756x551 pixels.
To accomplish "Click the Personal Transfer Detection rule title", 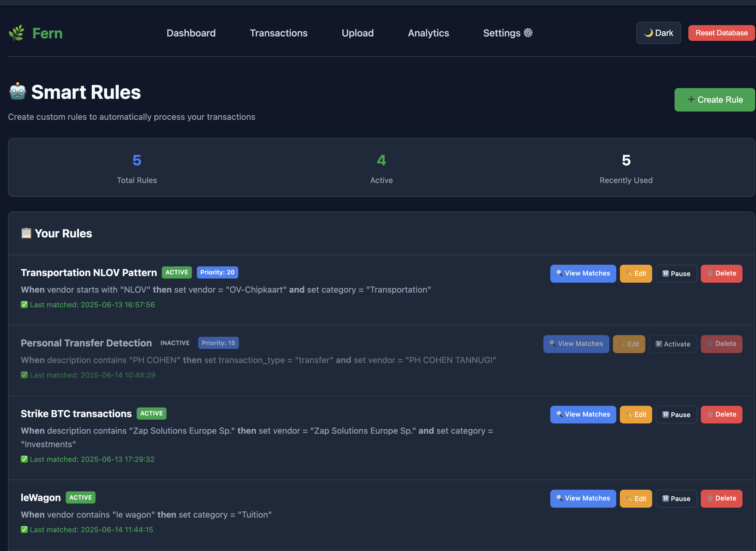I will click(x=86, y=343).
